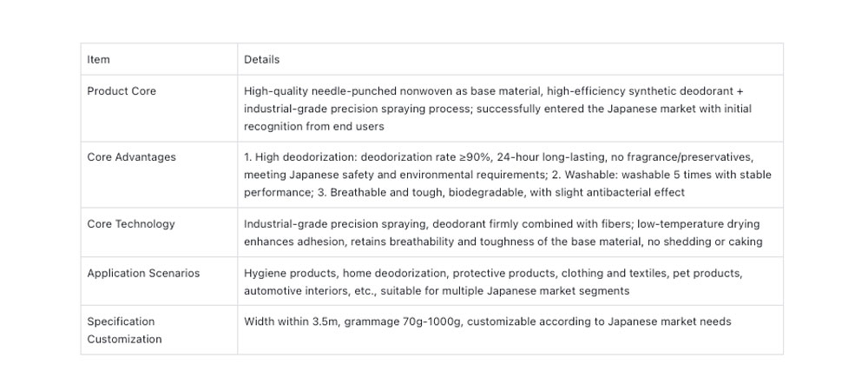
Task: Click the 'Details' column header cell
Action: point(261,60)
